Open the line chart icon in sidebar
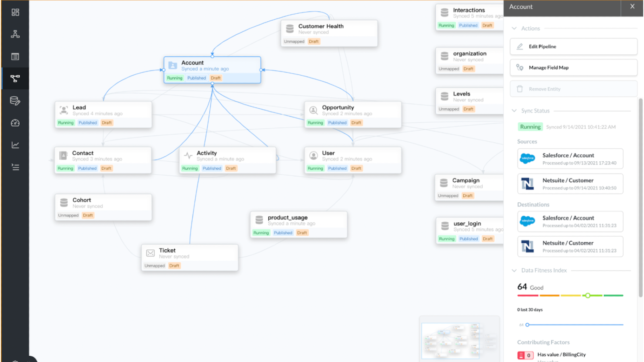This screenshot has height=362, width=644. 15,145
